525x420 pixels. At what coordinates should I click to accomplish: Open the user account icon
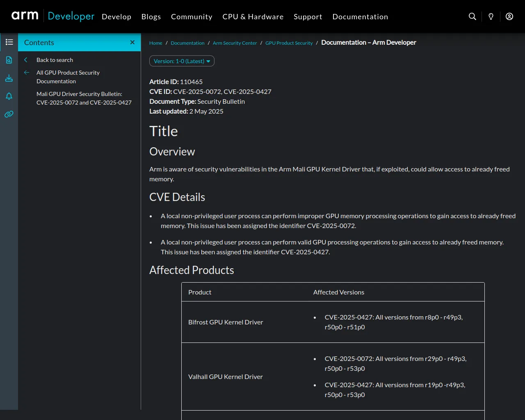click(x=509, y=16)
